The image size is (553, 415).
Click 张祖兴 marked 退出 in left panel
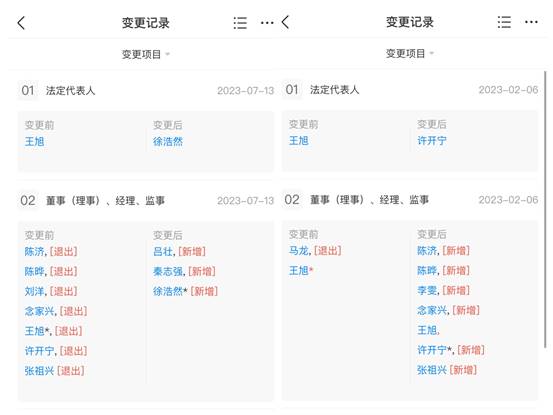coord(39,371)
